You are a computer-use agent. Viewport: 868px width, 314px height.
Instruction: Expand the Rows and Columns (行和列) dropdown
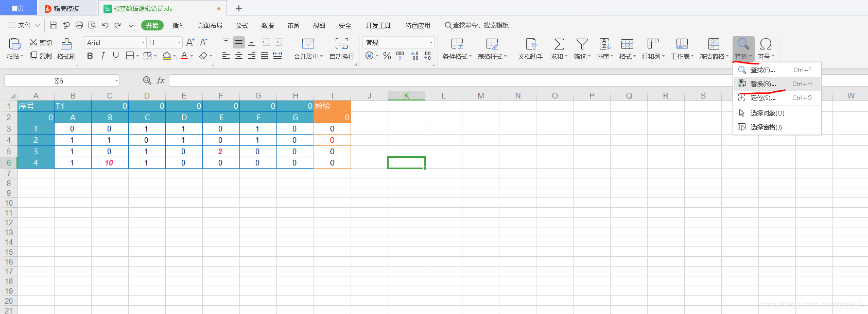pyautogui.click(x=663, y=57)
